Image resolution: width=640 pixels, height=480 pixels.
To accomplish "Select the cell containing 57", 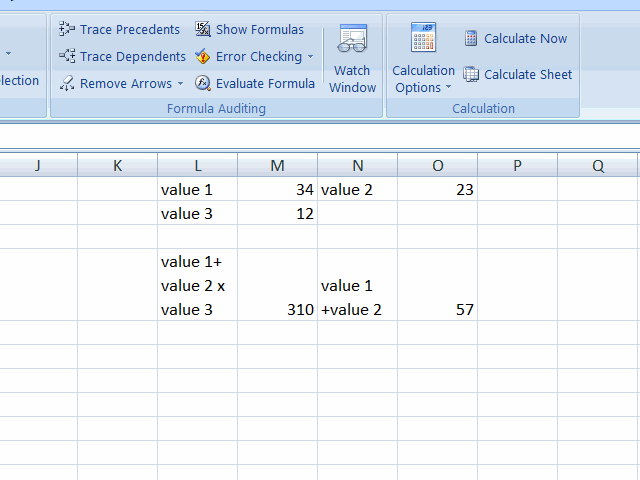I will [x=438, y=285].
